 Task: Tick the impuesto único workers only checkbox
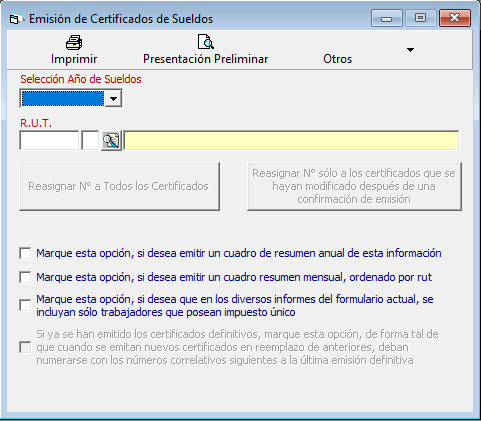coord(25,305)
